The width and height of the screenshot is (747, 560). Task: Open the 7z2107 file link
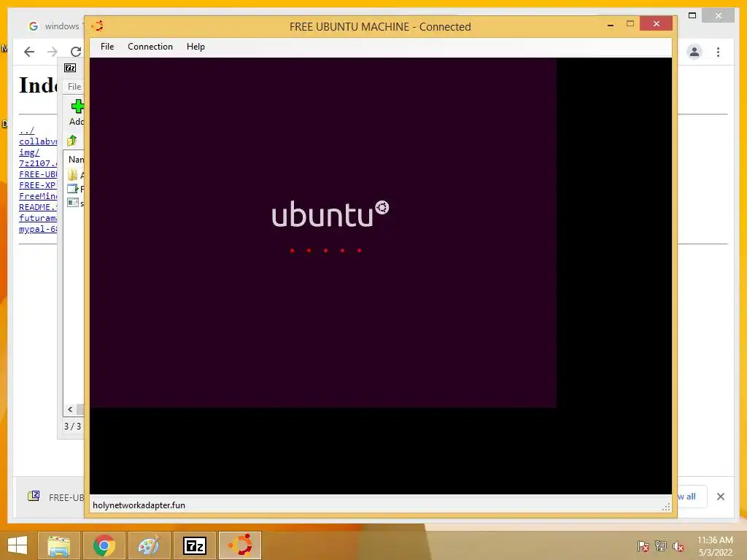[38, 163]
